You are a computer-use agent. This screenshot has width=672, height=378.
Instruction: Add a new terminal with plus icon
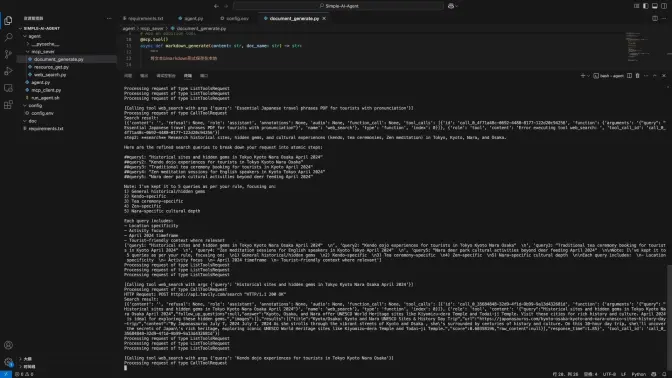pos(582,76)
